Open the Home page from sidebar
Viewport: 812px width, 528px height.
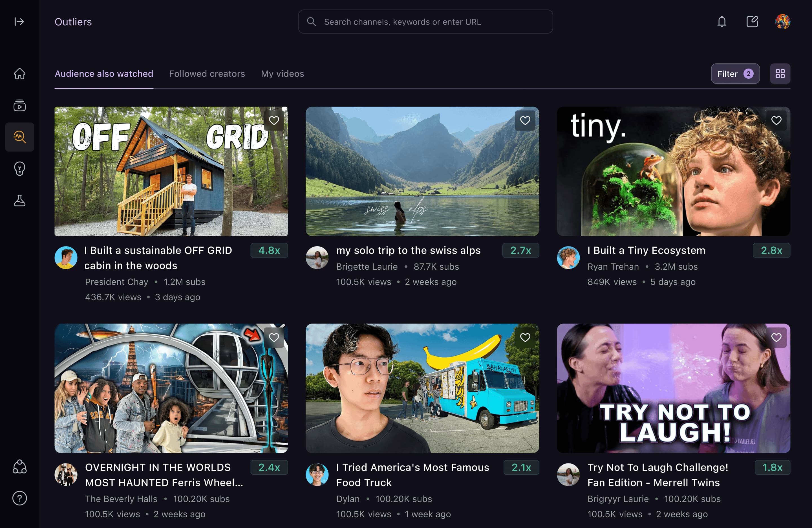[19, 74]
